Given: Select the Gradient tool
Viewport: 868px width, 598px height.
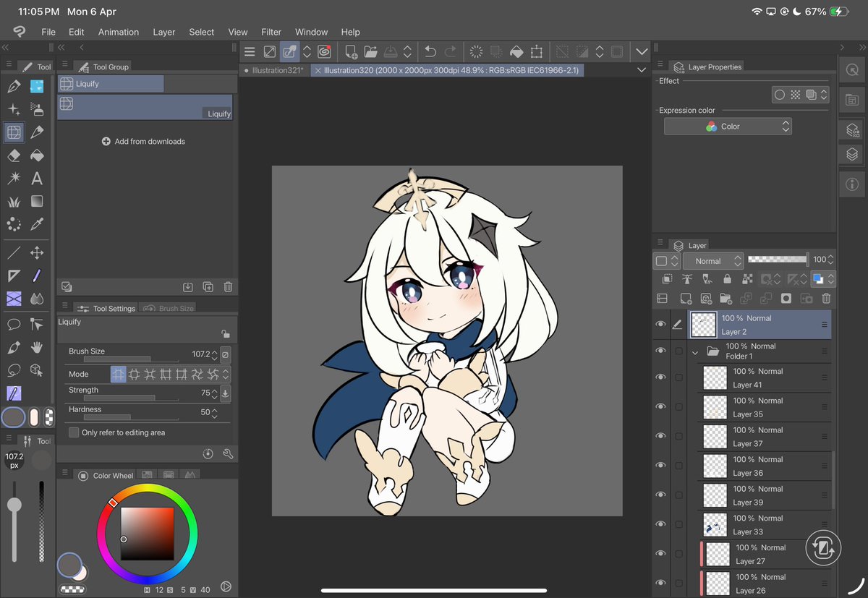Looking at the screenshot, I should click(x=37, y=201).
